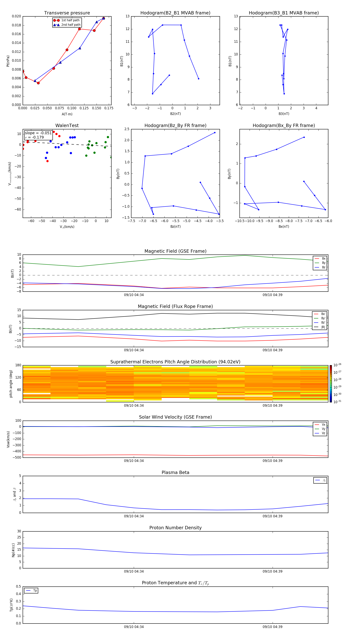Click "09/10 04:34" tick under GSE magnetic field
The image size is (351, 644).
coord(134,295)
